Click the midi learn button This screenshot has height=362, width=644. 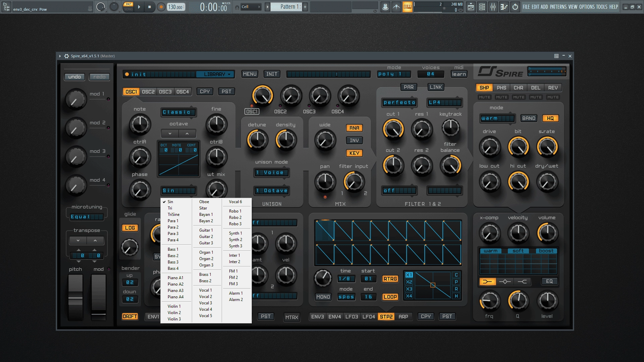click(x=459, y=74)
